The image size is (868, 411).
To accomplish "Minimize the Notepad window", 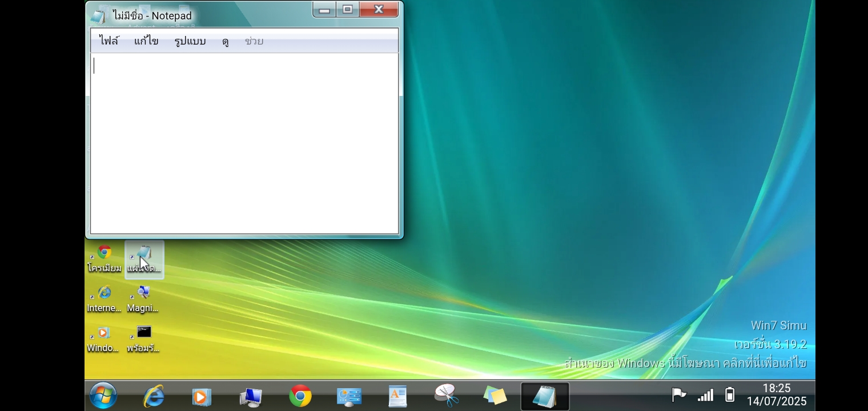I will [324, 10].
